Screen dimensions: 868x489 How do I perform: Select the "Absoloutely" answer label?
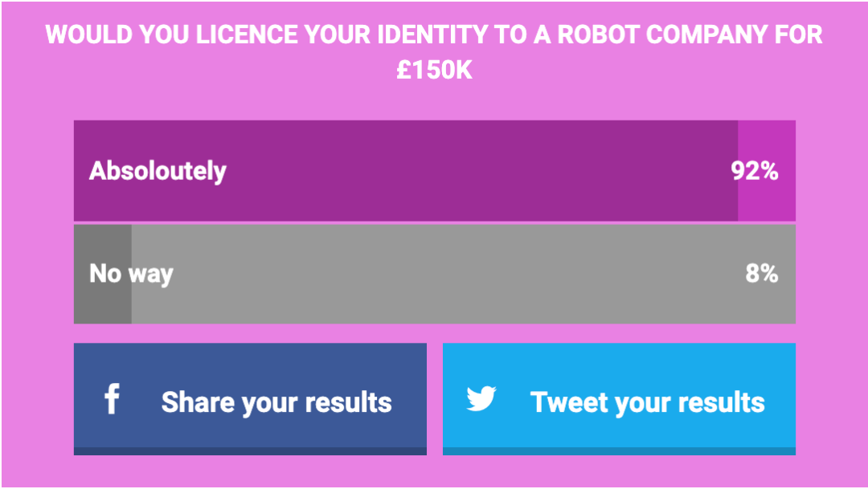pyautogui.click(x=158, y=171)
